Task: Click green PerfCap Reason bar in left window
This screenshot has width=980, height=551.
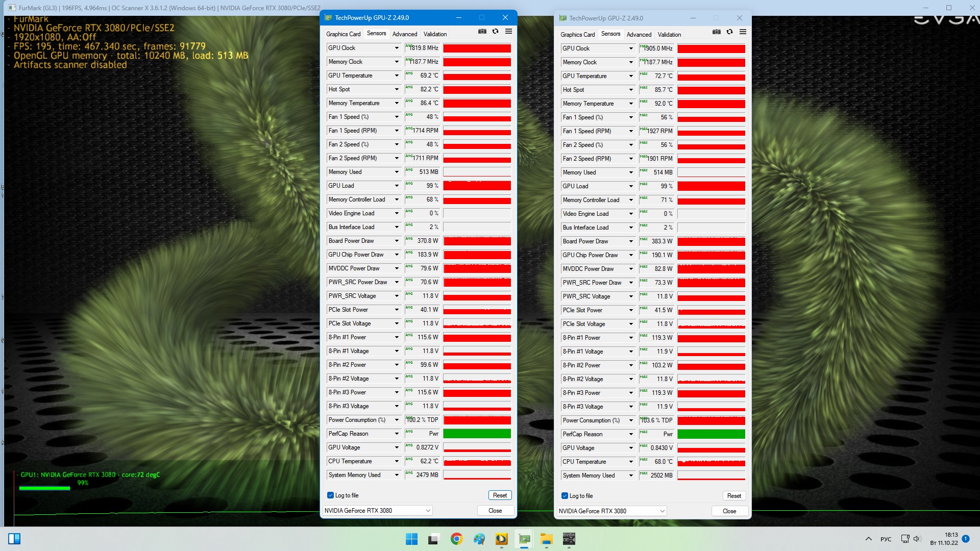Action: (477, 434)
